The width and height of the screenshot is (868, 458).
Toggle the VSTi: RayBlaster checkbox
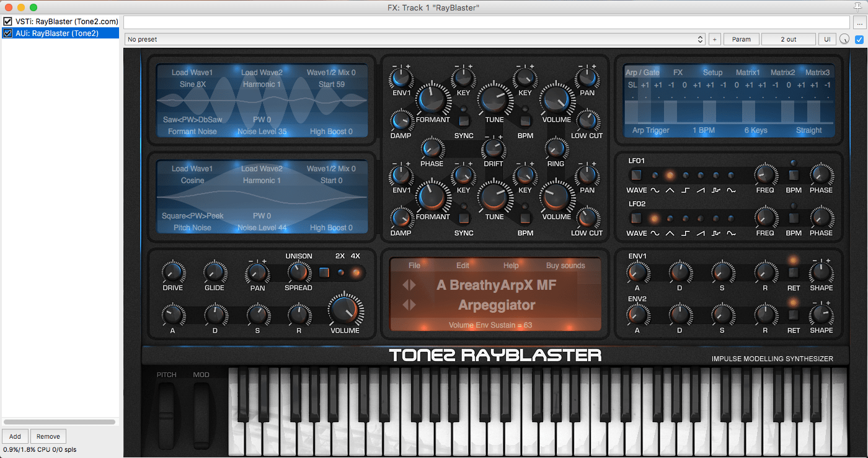8,22
